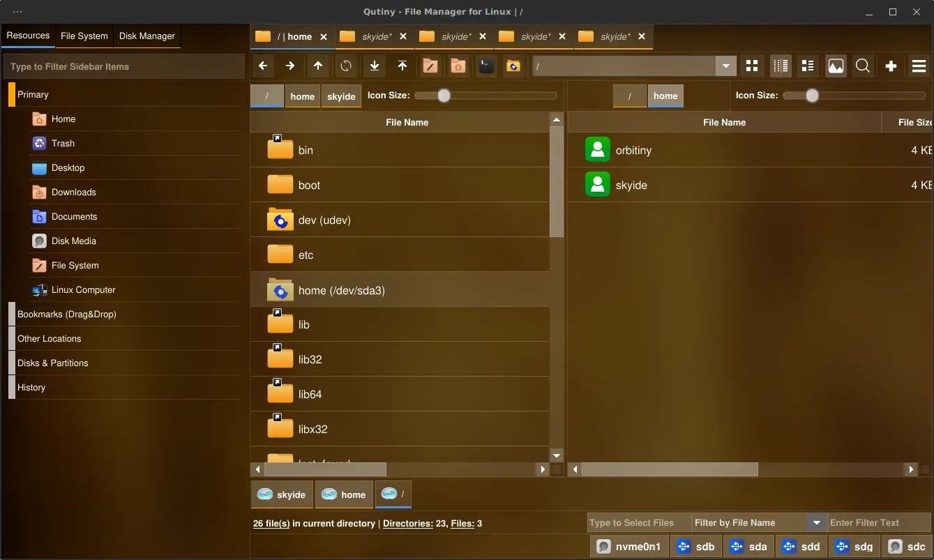Toggle the image preview button

tap(836, 66)
